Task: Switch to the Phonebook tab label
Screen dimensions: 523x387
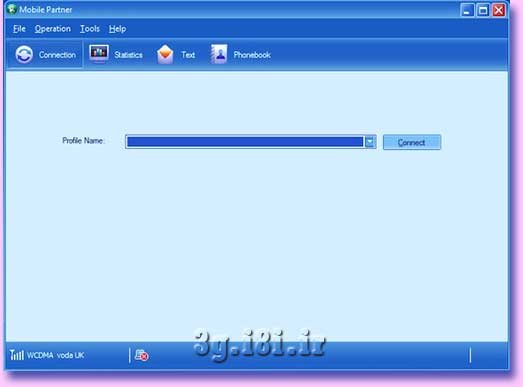Action: point(252,55)
